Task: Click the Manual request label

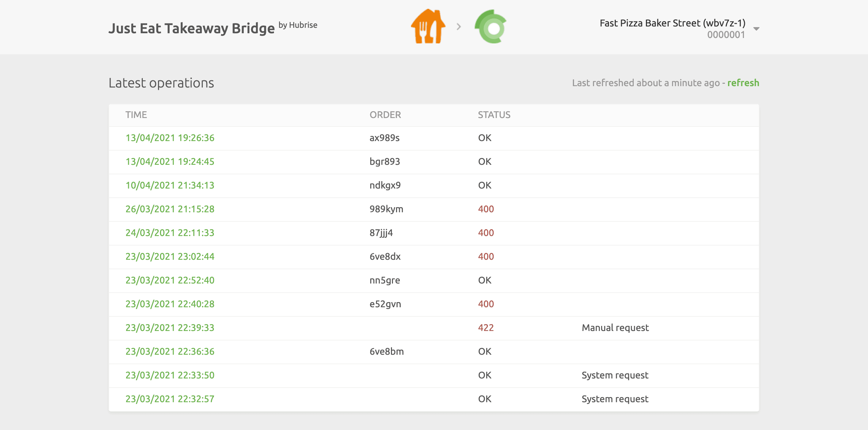Action: point(615,328)
